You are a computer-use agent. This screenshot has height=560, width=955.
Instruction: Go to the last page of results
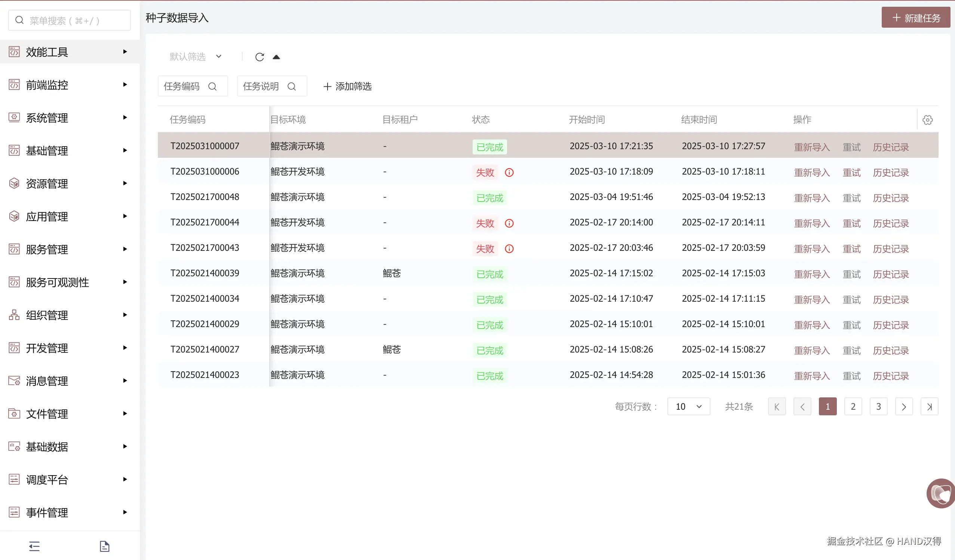pos(929,407)
